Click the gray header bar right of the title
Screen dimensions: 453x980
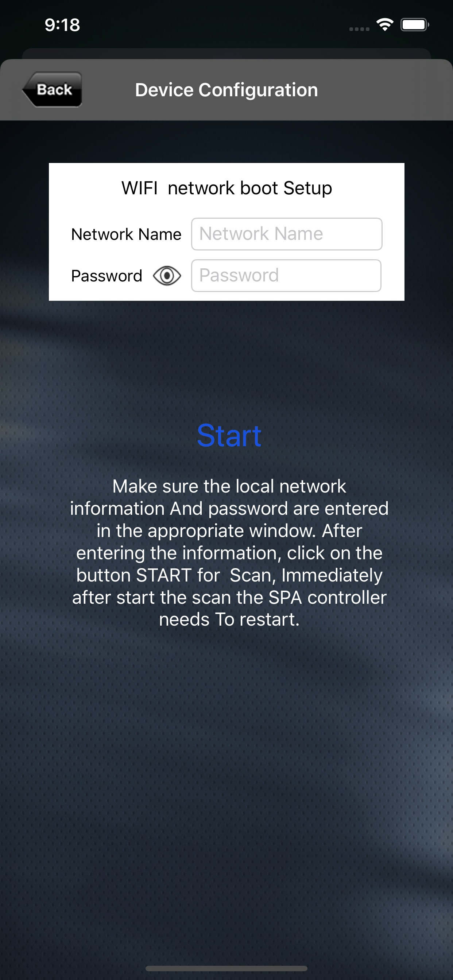384,90
